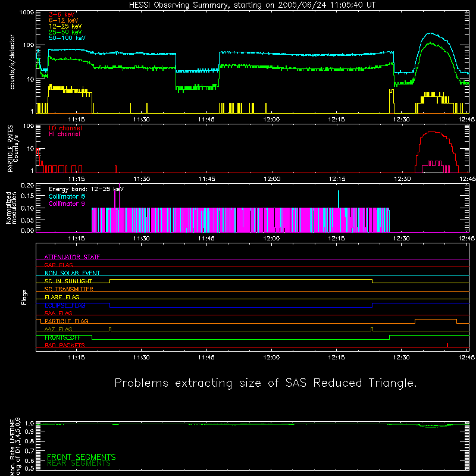Image resolution: width=476 pixels, height=476 pixels.
Task: Click the Normalized modulation axis label
Action: [11, 208]
